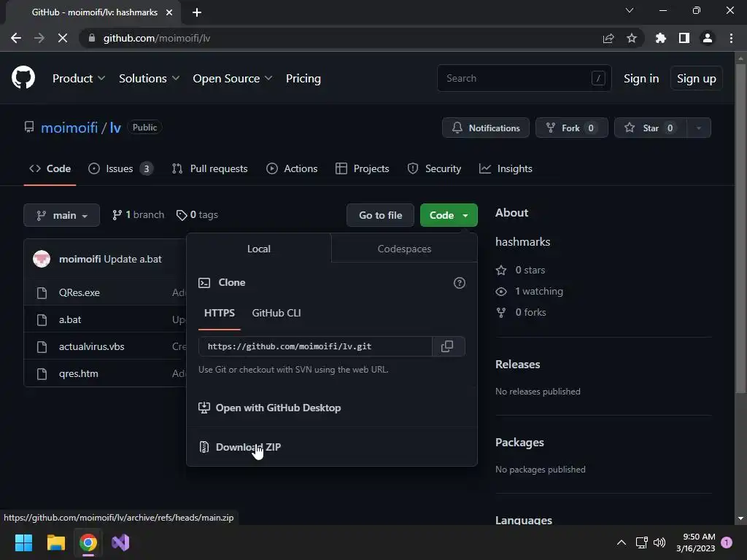Open the lv repository name link

pyautogui.click(x=115, y=128)
